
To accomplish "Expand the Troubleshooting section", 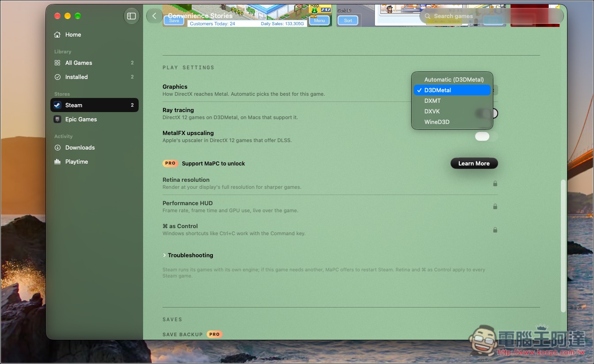I will tap(188, 255).
